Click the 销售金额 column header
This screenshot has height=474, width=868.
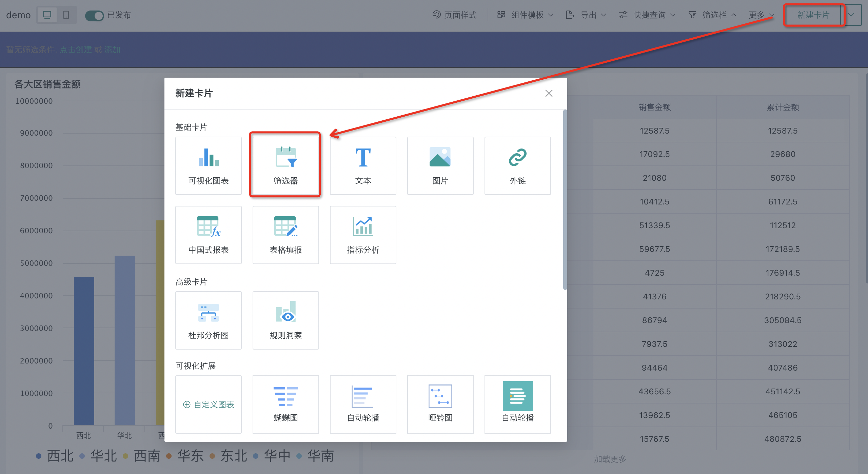click(x=654, y=107)
